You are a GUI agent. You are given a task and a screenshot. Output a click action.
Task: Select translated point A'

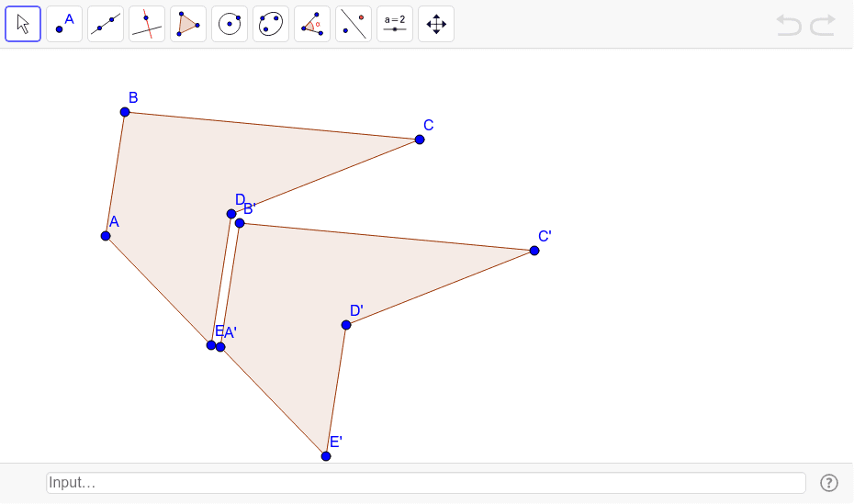[x=220, y=347]
